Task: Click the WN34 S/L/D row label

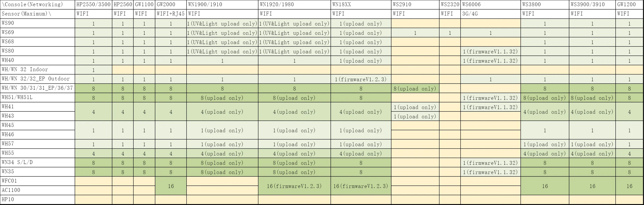Action: [x=37, y=162]
